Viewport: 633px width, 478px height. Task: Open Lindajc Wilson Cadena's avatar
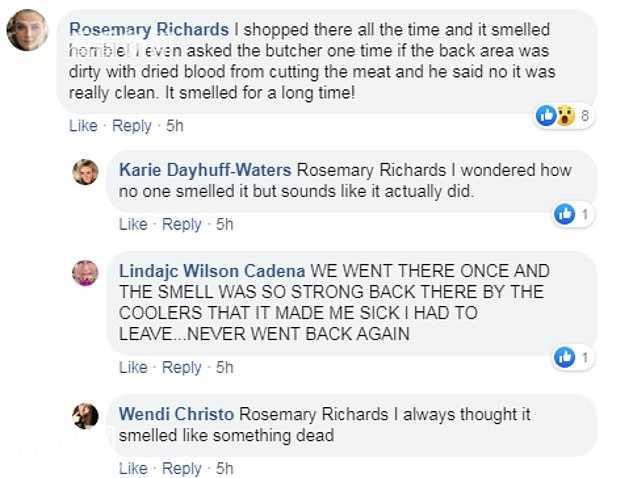pos(85,273)
